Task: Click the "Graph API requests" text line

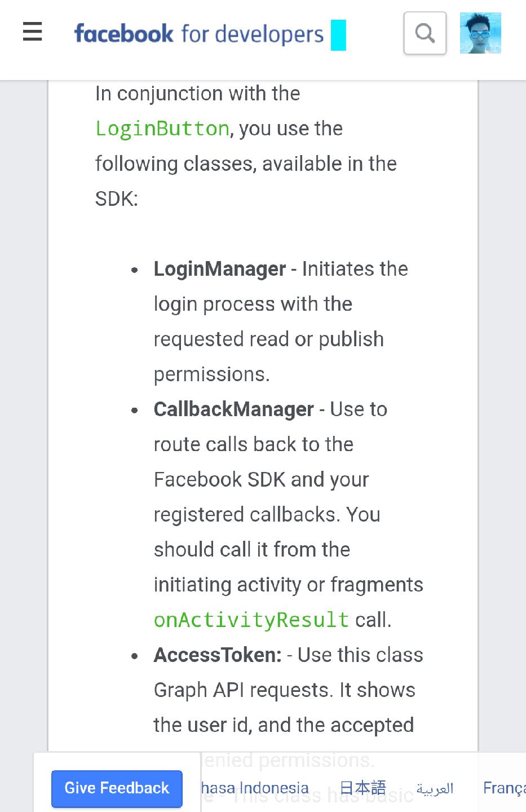Action: coord(284,690)
